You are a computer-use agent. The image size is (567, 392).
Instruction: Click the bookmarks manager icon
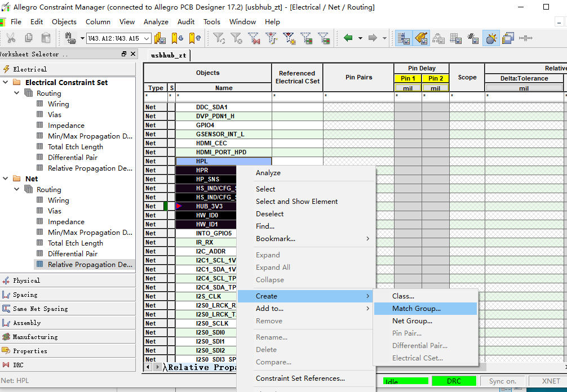pyautogui.click(x=160, y=38)
